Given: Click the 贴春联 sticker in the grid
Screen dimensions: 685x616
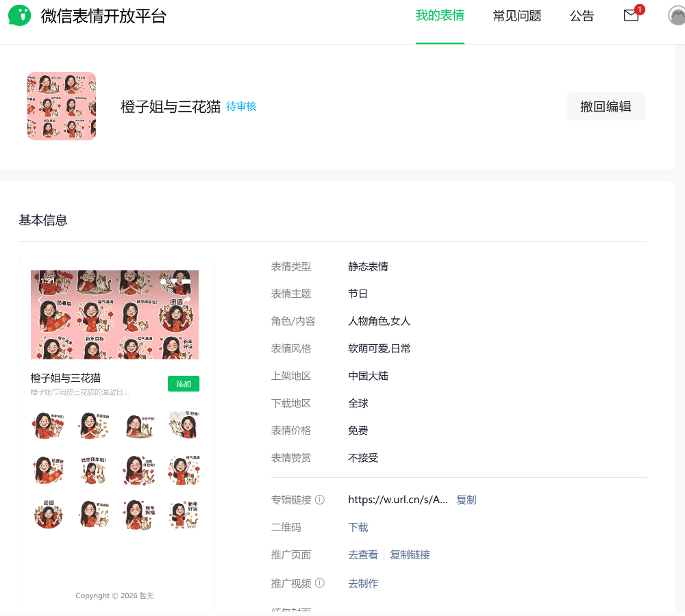Looking at the screenshot, I should point(49,470).
